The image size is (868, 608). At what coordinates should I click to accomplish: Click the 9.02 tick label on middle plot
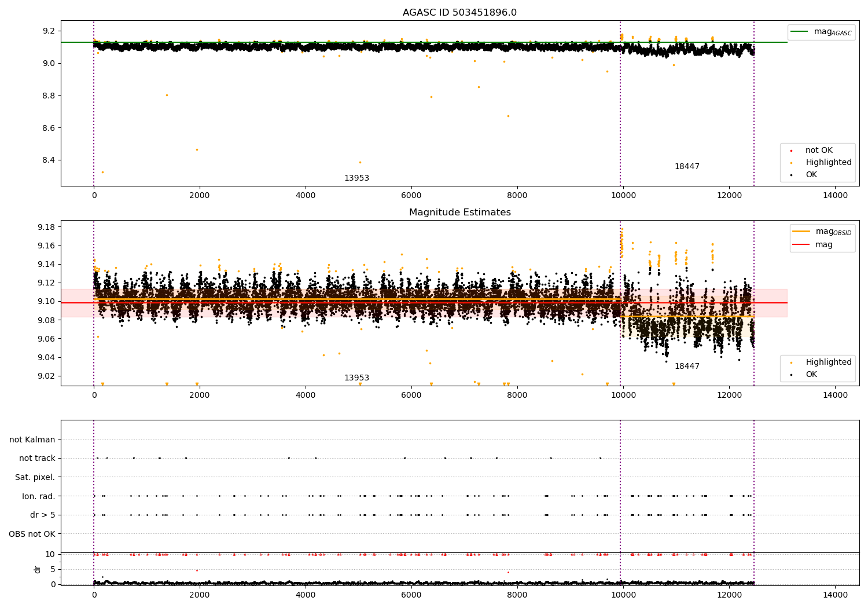[x=46, y=376]
